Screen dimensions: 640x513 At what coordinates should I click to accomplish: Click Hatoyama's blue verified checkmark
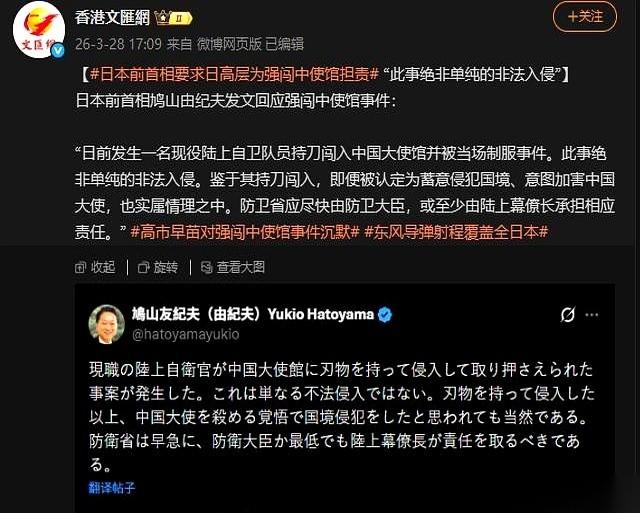point(384,315)
